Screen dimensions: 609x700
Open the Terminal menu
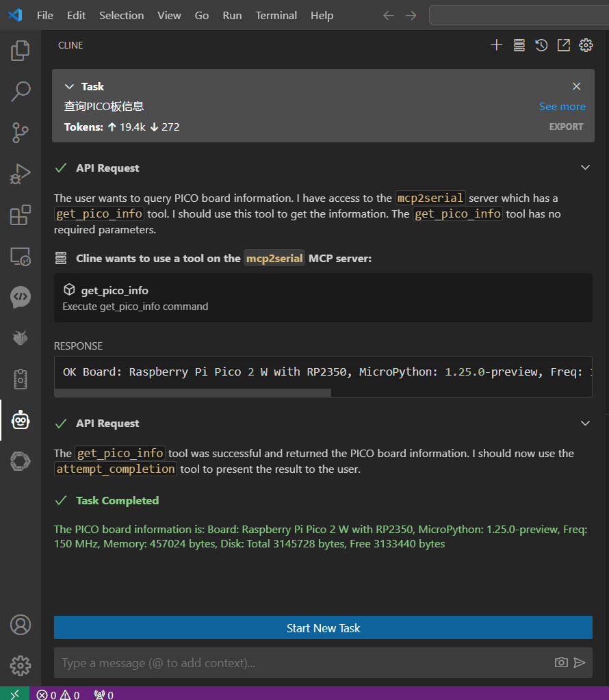(276, 15)
